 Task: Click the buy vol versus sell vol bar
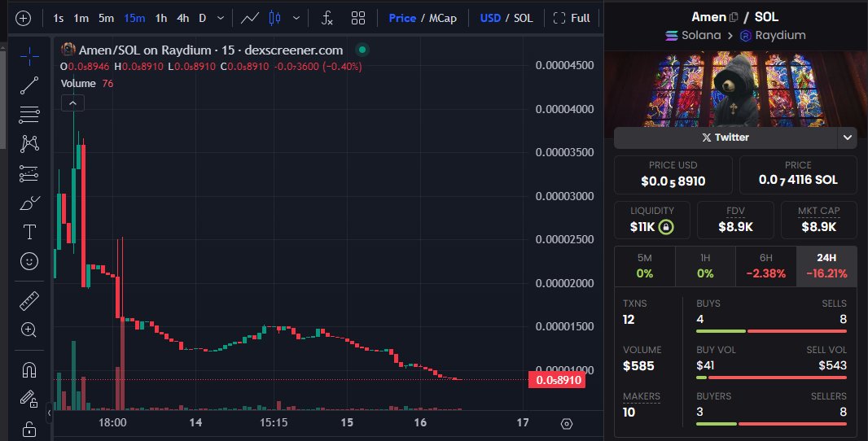[771, 378]
